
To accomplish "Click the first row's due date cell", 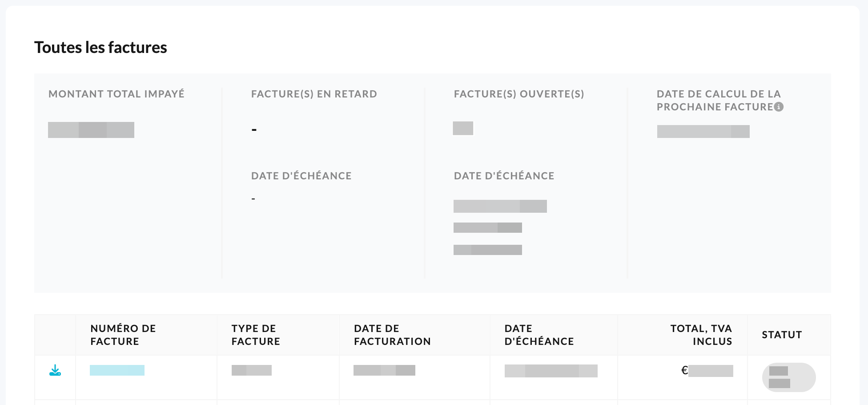I will (x=551, y=371).
